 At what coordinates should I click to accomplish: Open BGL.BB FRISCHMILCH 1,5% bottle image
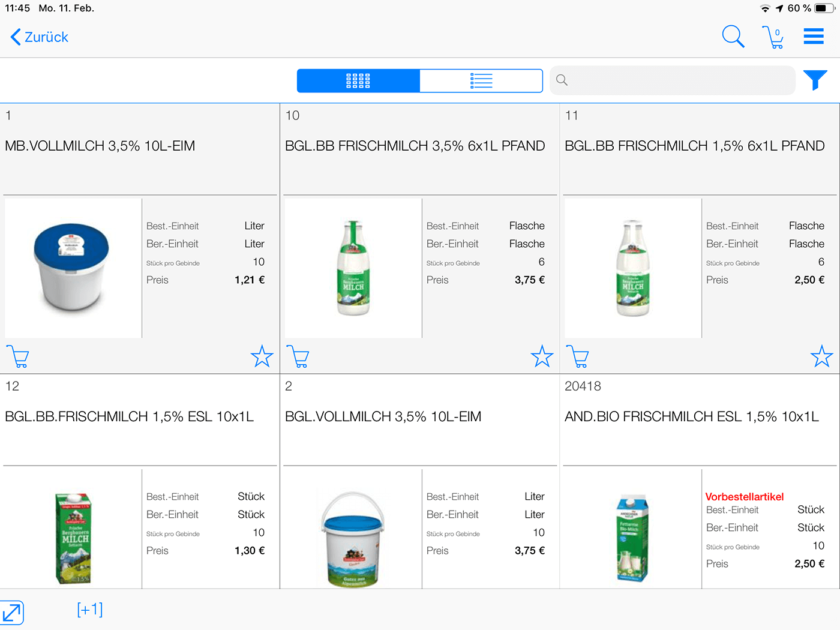[x=633, y=268]
